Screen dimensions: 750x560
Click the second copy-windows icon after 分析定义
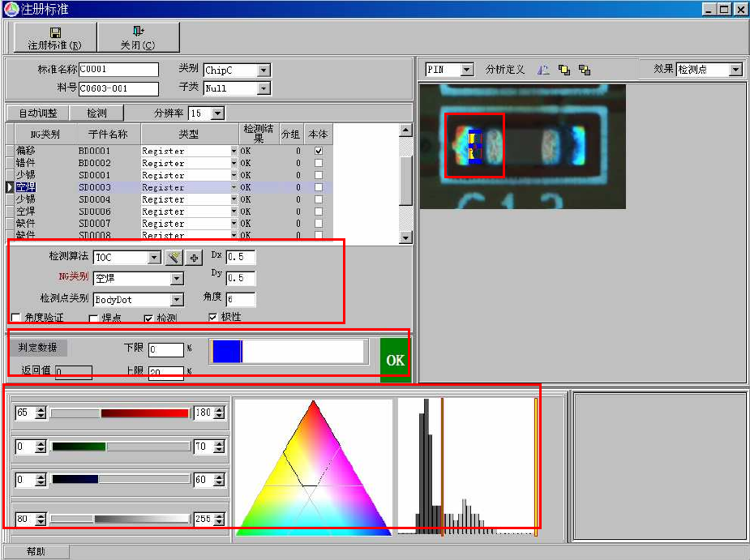pos(585,70)
